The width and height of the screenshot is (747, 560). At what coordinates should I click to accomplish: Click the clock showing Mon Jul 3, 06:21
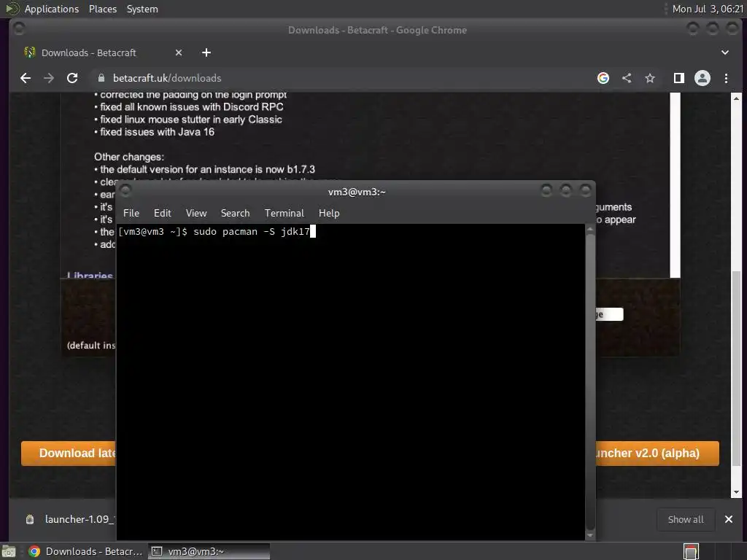click(708, 9)
